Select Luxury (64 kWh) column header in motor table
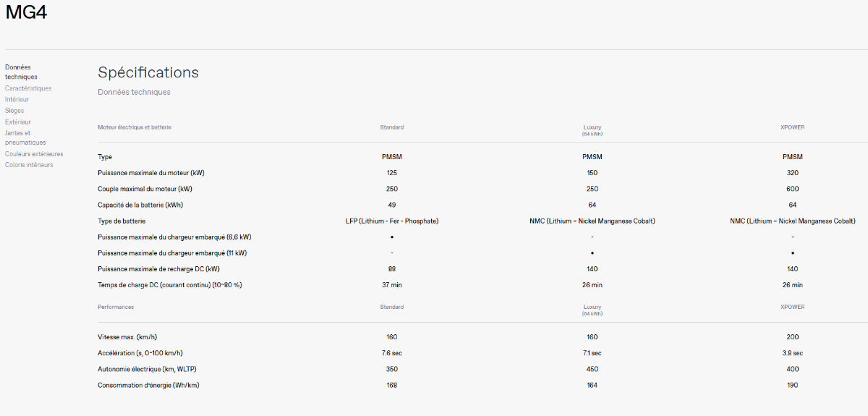Image resolution: width=868 pixels, height=416 pixels. (592, 130)
